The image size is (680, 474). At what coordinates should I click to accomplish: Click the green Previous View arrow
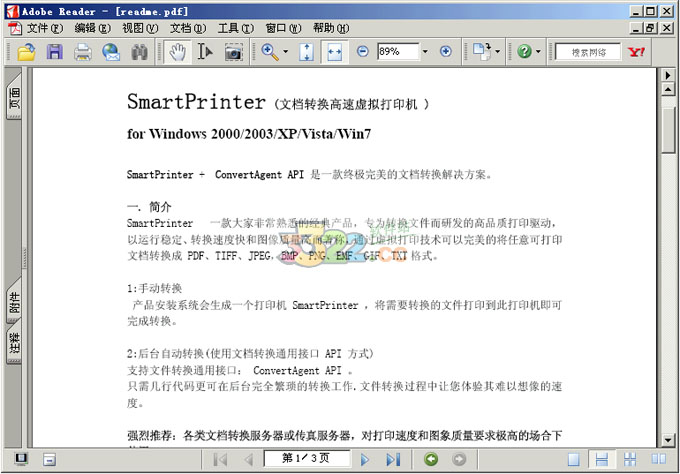pyautogui.click(x=431, y=459)
